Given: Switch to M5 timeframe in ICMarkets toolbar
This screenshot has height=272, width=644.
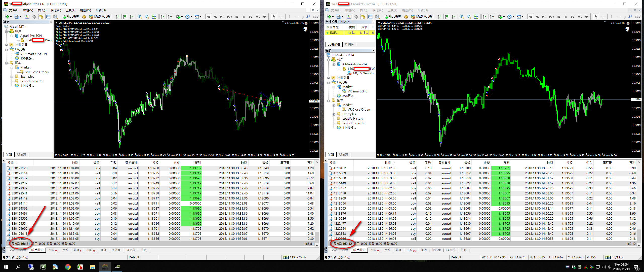Looking at the screenshot, I should click(x=537, y=17).
